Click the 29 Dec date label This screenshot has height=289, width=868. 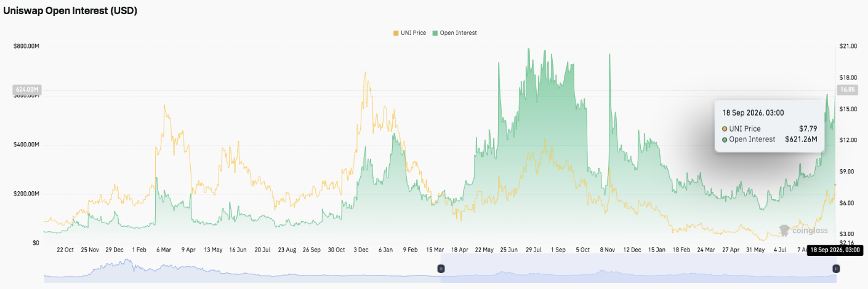pos(115,250)
